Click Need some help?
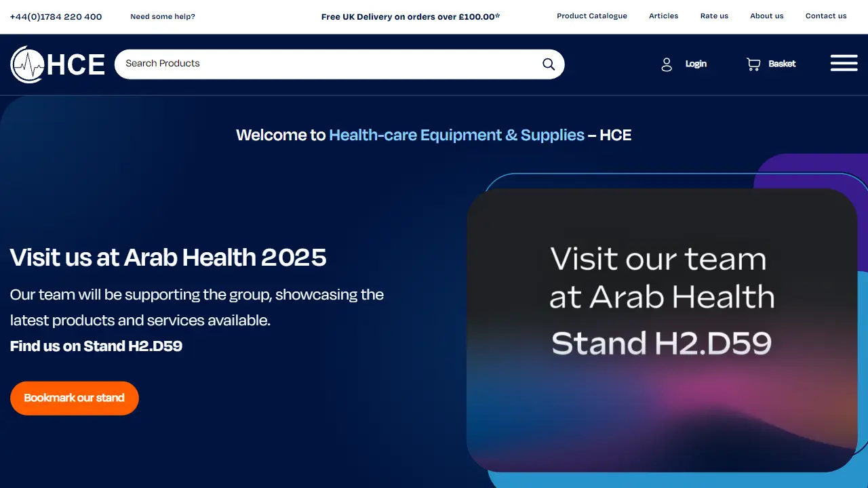This screenshot has width=868, height=488. [163, 16]
